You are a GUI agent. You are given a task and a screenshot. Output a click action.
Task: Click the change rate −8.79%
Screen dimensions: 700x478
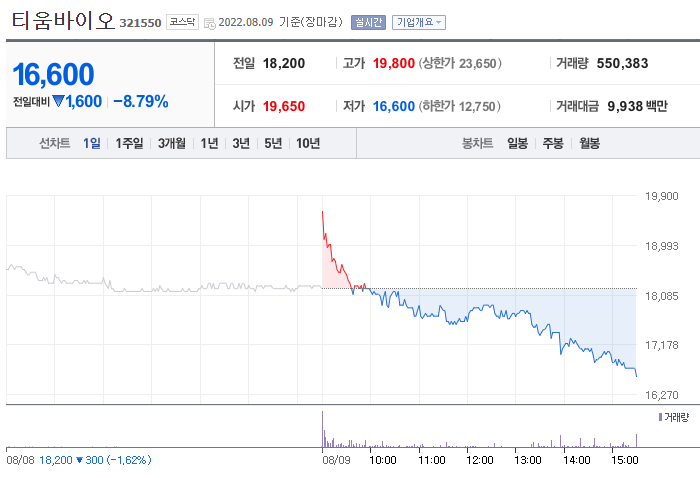[x=141, y=101]
